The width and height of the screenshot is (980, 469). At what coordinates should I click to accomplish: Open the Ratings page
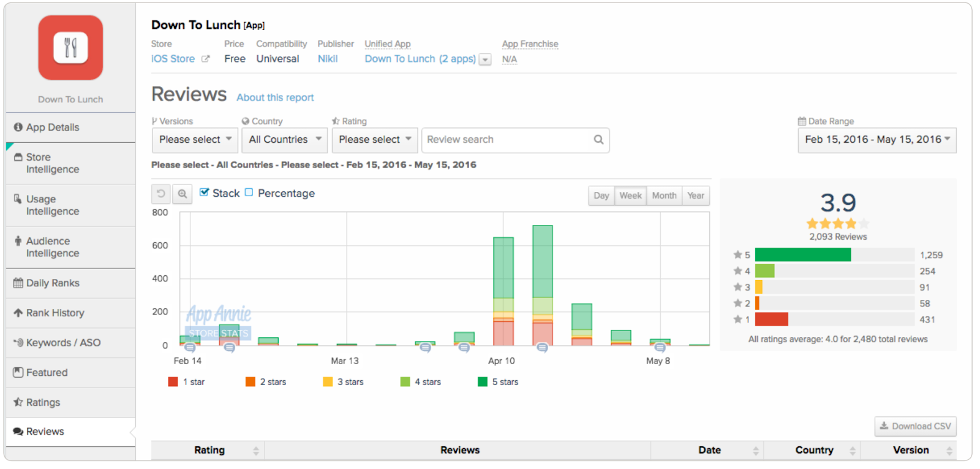click(70, 403)
